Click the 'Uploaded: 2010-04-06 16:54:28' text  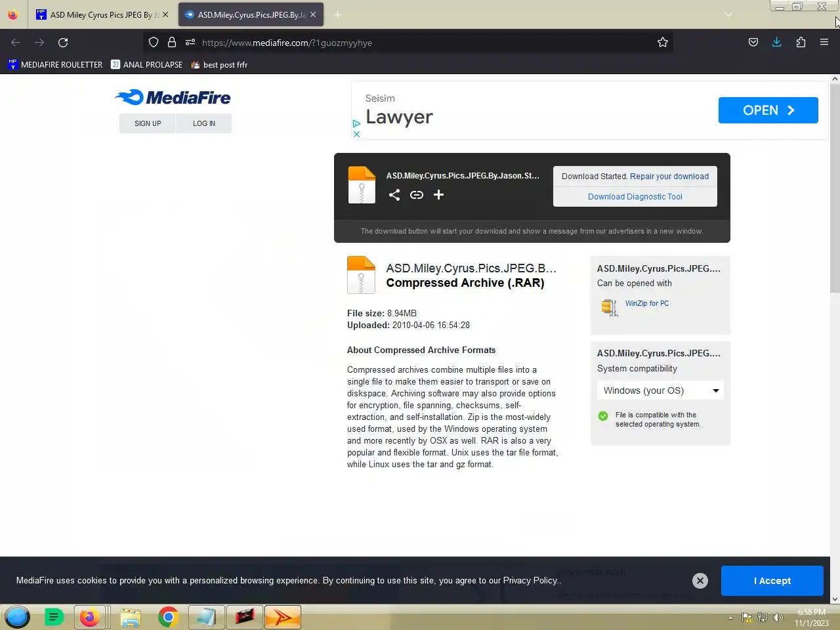408,325
